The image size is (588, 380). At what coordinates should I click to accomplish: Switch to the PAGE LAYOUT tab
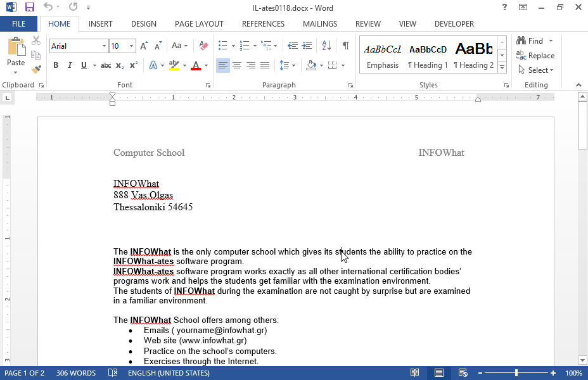(x=199, y=24)
